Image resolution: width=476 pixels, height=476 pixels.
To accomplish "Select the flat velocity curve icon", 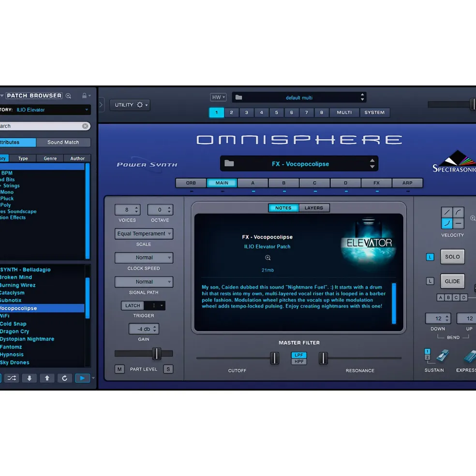I will (458, 223).
